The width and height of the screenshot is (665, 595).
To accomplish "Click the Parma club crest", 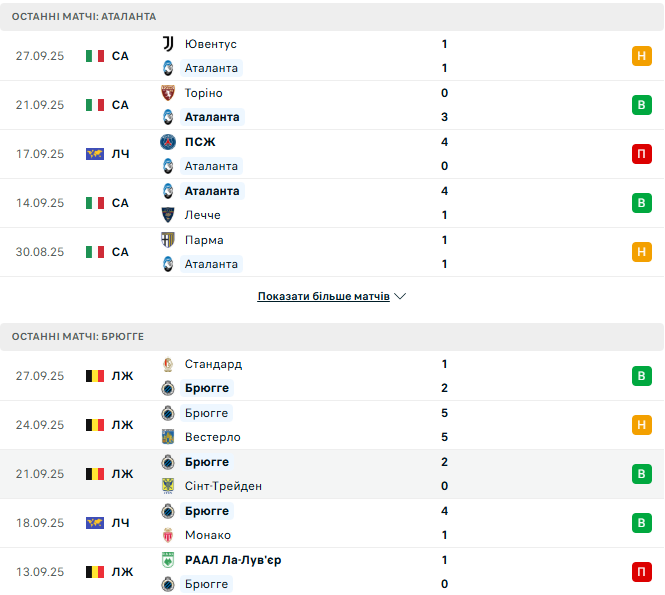I will (x=168, y=240).
